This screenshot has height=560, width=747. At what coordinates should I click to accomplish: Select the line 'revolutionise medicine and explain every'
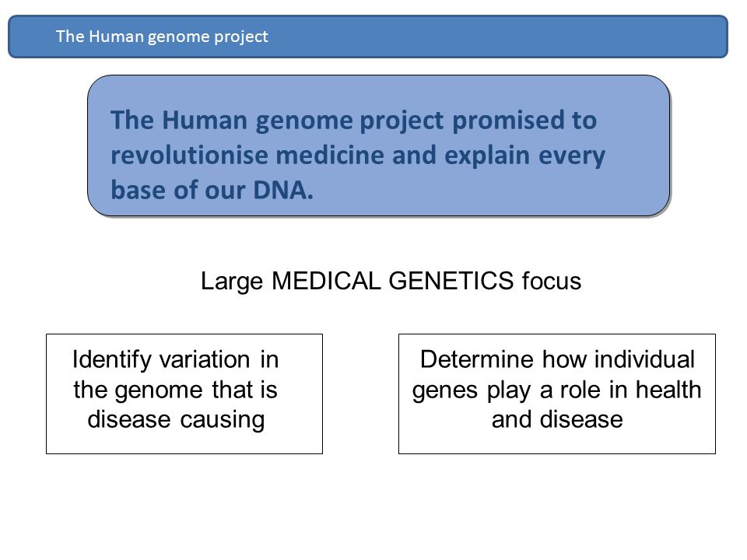click(358, 156)
